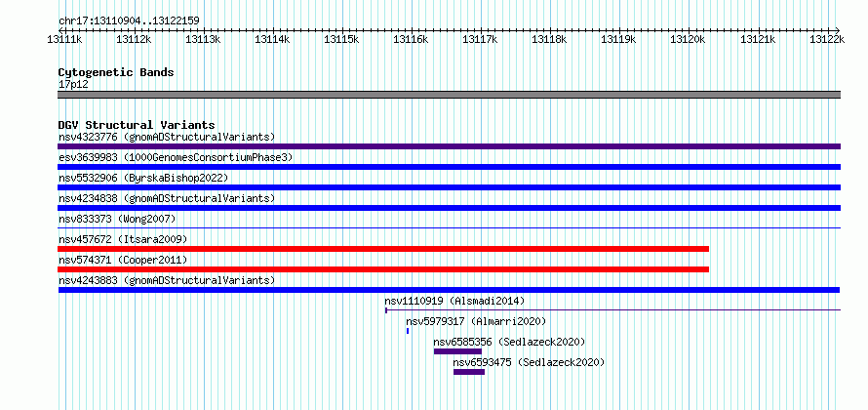Click the tiny blue nsv5979317 marker
Screen dimensions: 868x410
(408, 331)
